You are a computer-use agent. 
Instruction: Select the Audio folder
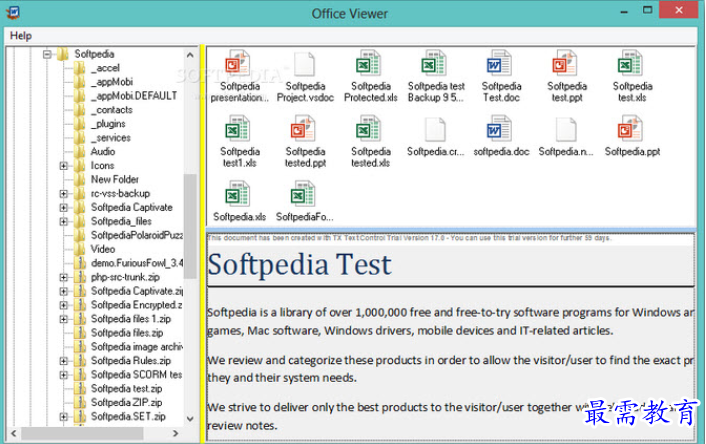[103, 152]
